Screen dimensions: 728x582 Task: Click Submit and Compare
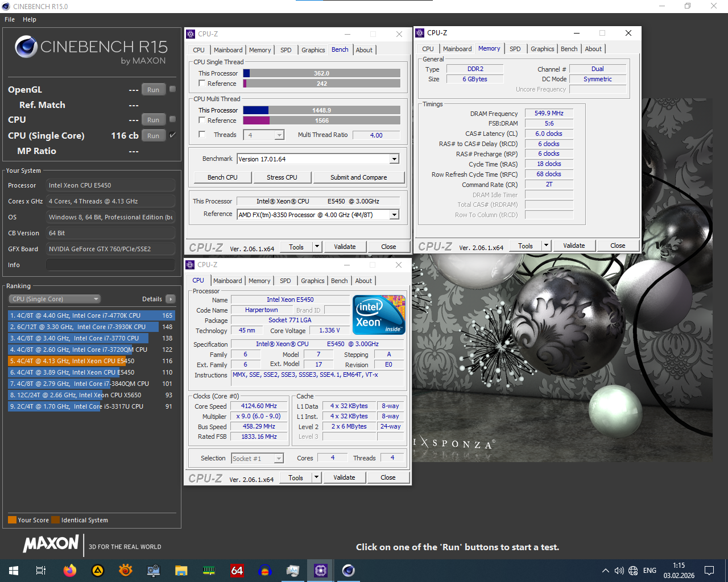(x=359, y=177)
